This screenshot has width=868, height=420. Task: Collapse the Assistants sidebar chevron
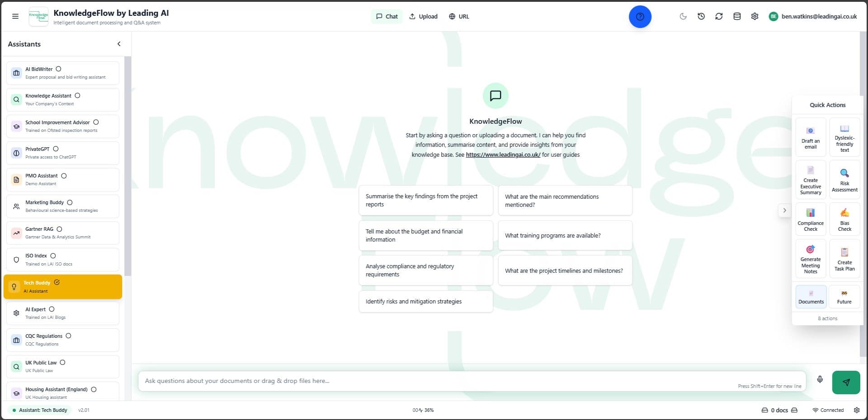[119, 44]
